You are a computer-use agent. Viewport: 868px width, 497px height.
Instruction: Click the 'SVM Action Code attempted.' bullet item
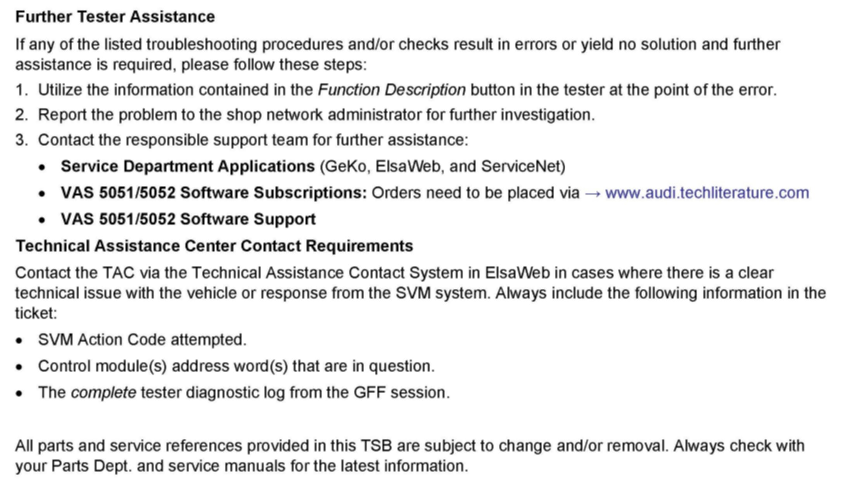142,340
